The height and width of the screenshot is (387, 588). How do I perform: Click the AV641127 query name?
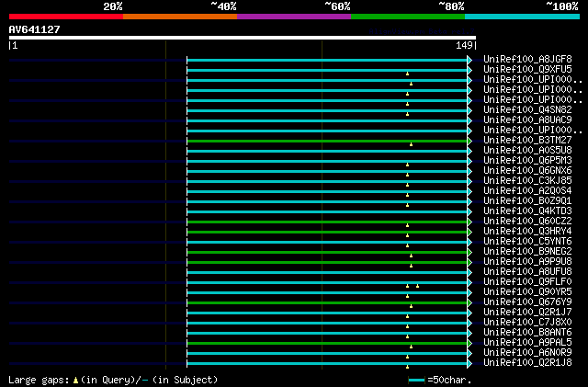(35, 29)
